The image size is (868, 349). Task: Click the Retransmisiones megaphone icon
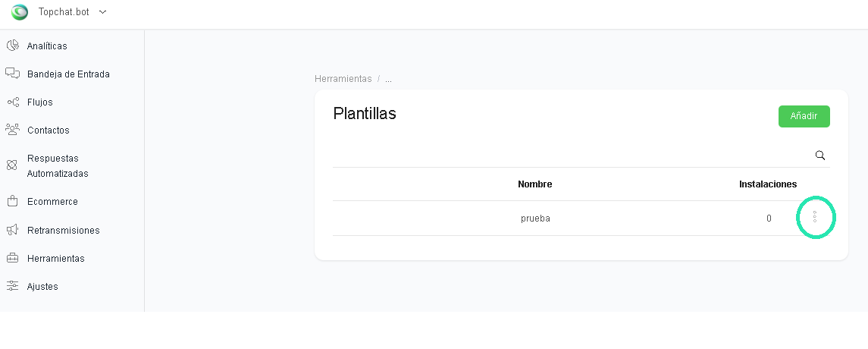(x=12, y=230)
